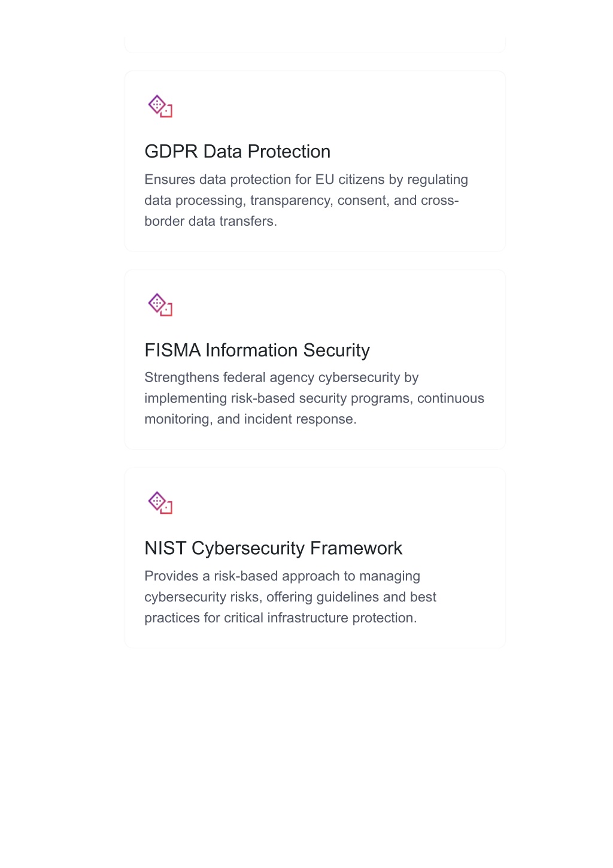Click the word "Protection" in the GDPR heading
The width and height of the screenshot is (613, 868).
[x=289, y=152]
